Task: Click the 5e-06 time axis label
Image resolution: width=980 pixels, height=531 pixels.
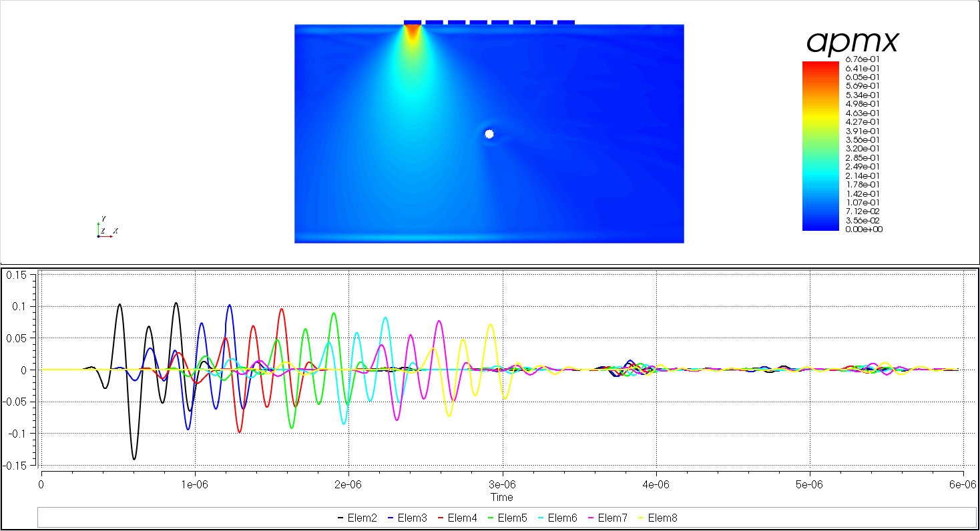Action: pyautogui.click(x=810, y=484)
